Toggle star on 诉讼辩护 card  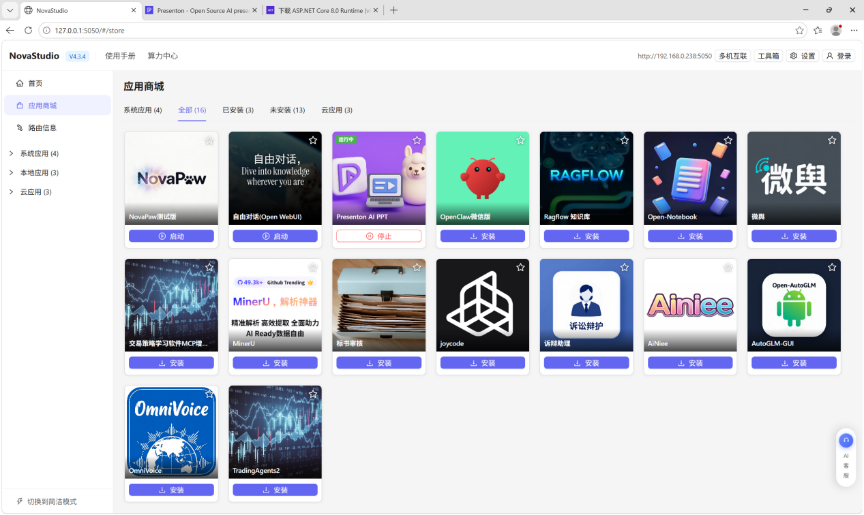click(624, 267)
